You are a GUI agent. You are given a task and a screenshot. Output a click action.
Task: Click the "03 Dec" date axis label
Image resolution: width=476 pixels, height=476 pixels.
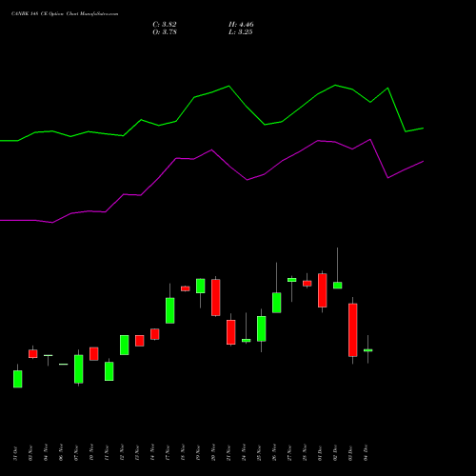click(x=350, y=453)
